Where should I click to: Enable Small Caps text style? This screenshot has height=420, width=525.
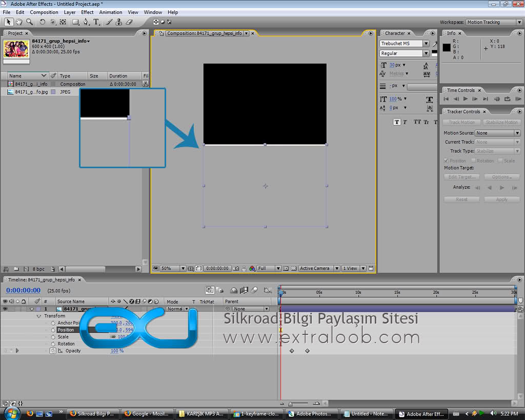coord(426,122)
